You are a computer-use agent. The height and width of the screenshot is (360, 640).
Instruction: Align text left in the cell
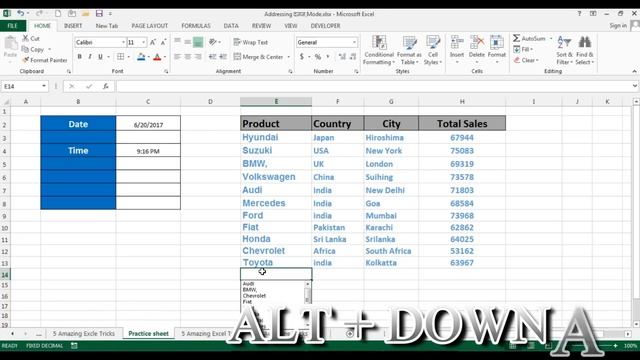pos(177,57)
